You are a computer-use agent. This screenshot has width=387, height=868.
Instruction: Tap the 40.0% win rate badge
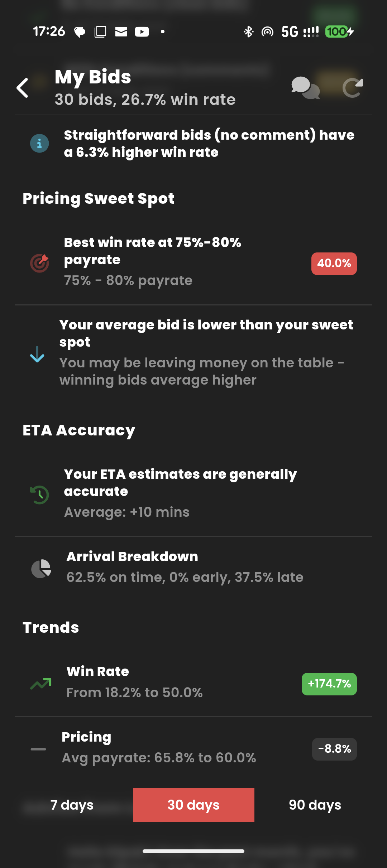click(334, 264)
